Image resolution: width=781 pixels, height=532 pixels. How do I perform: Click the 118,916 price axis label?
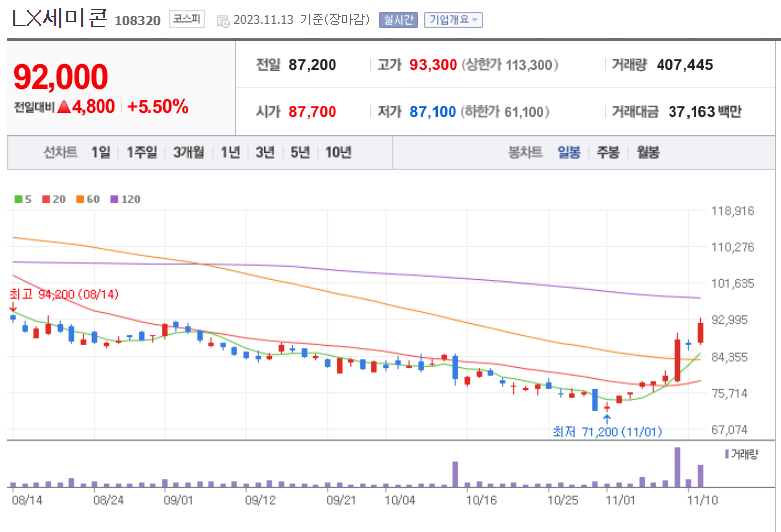pyautogui.click(x=733, y=211)
